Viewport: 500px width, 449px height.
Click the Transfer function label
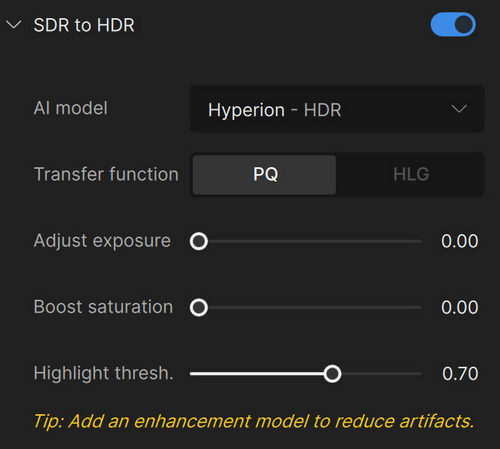106,174
